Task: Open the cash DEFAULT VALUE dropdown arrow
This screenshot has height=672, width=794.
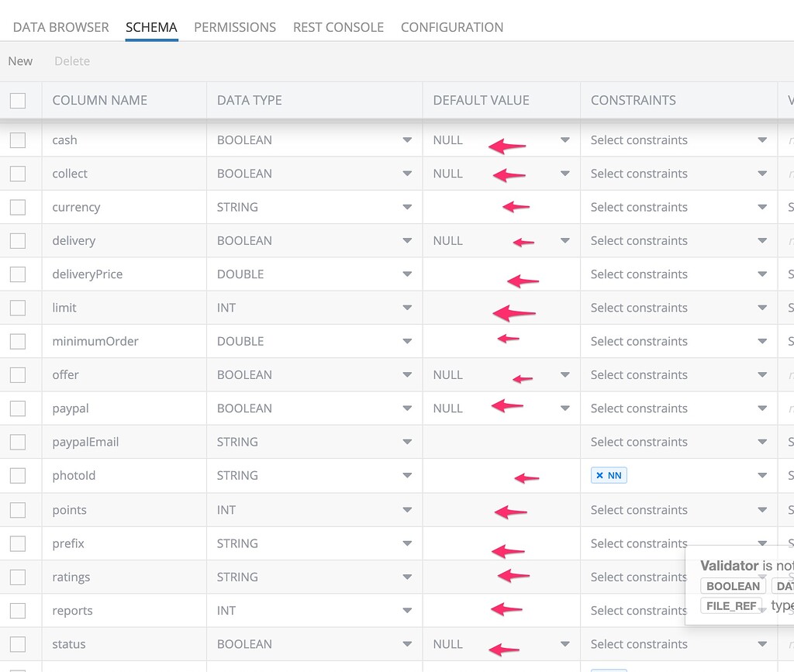Action: (565, 140)
